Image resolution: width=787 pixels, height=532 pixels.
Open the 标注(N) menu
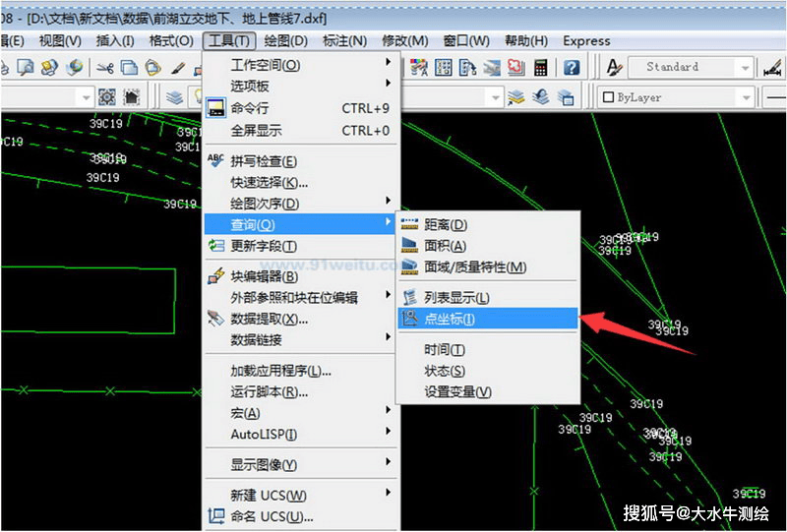(345, 40)
